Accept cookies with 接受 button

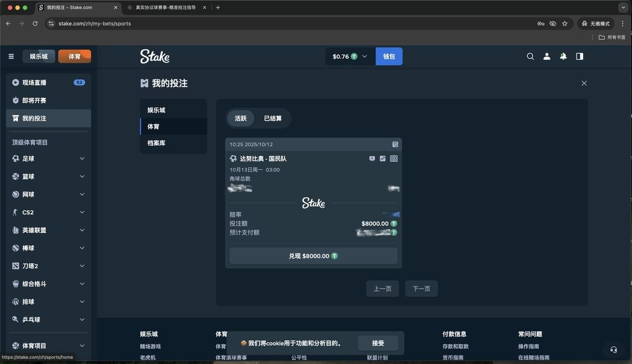point(378,343)
